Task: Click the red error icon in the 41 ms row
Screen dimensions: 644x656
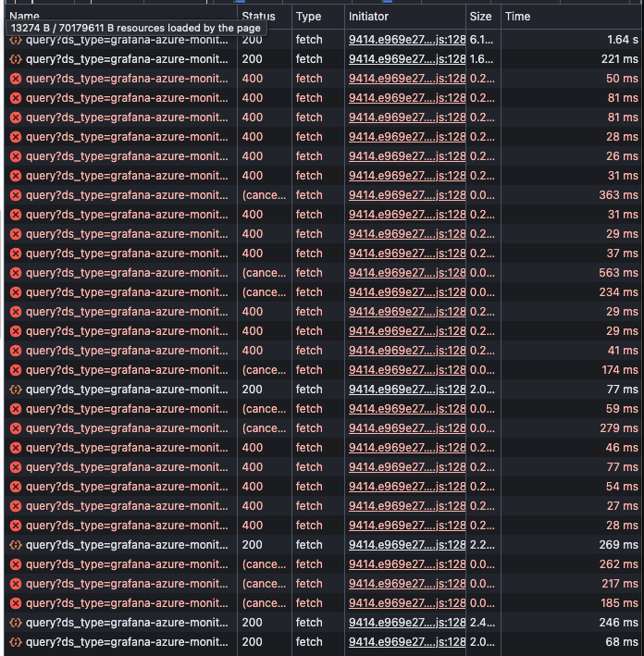Action: coord(16,351)
